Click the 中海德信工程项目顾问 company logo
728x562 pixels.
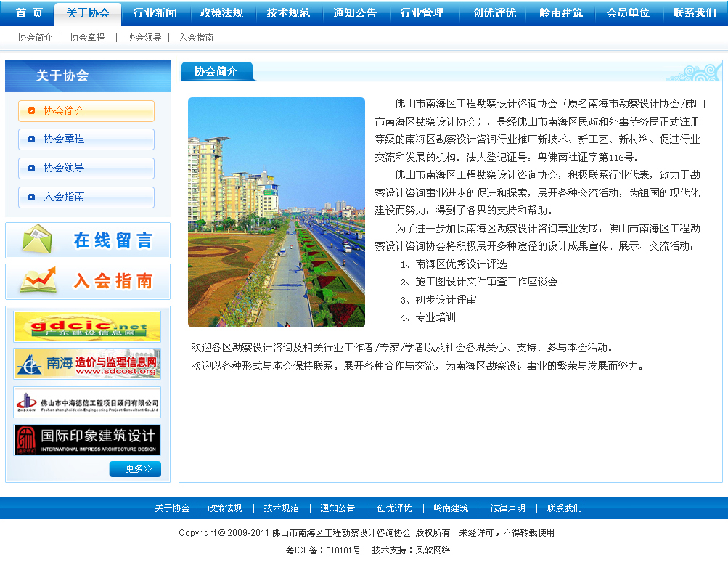(87, 402)
